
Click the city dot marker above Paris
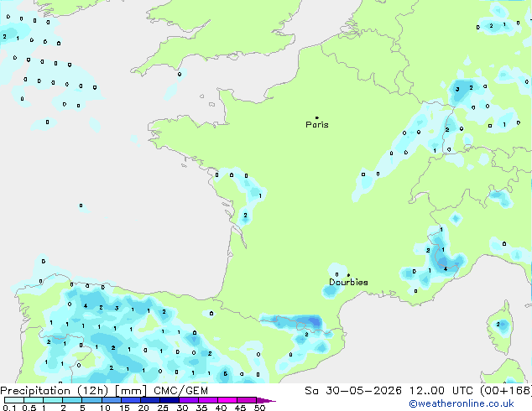click(x=317, y=117)
